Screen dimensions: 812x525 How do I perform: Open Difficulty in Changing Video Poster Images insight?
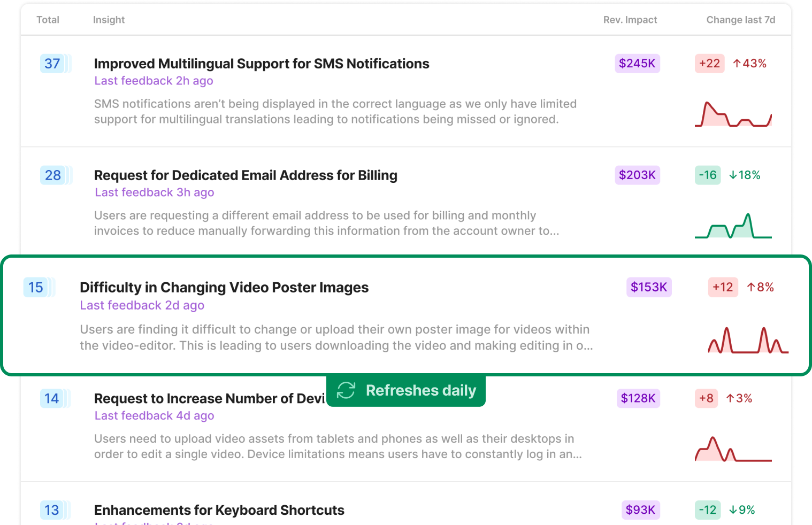pyautogui.click(x=224, y=288)
